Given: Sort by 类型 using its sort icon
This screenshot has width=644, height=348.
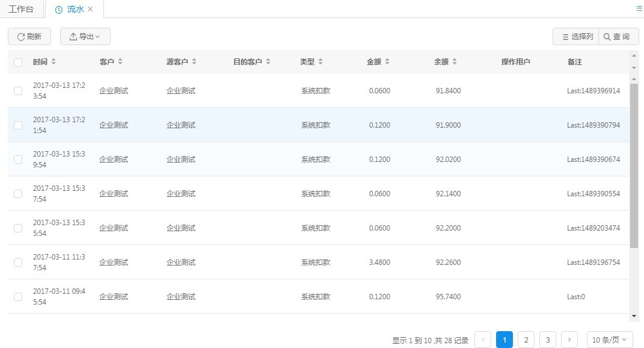Looking at the screenshot, I should point(320,62).
